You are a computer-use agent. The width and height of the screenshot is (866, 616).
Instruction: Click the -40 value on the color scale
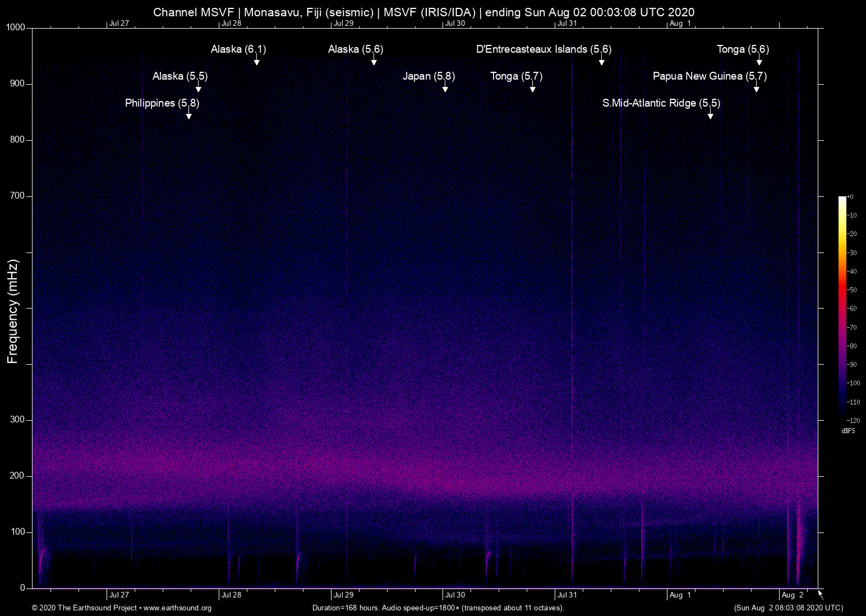click(852, 272)
